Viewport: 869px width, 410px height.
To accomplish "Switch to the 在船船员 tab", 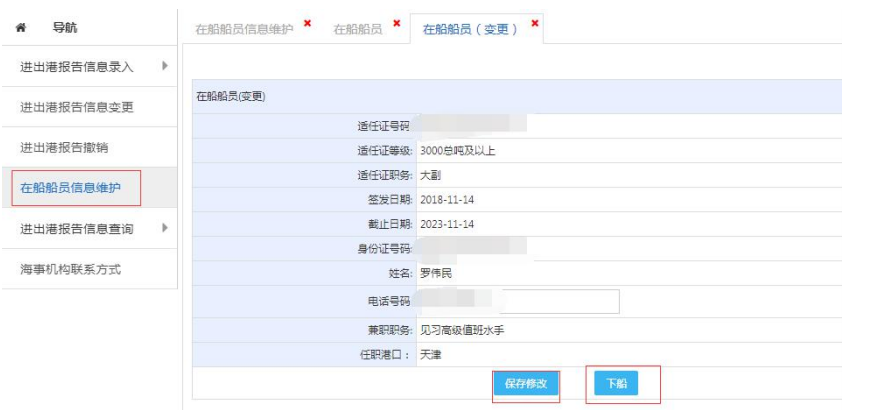I will (358, 29).
